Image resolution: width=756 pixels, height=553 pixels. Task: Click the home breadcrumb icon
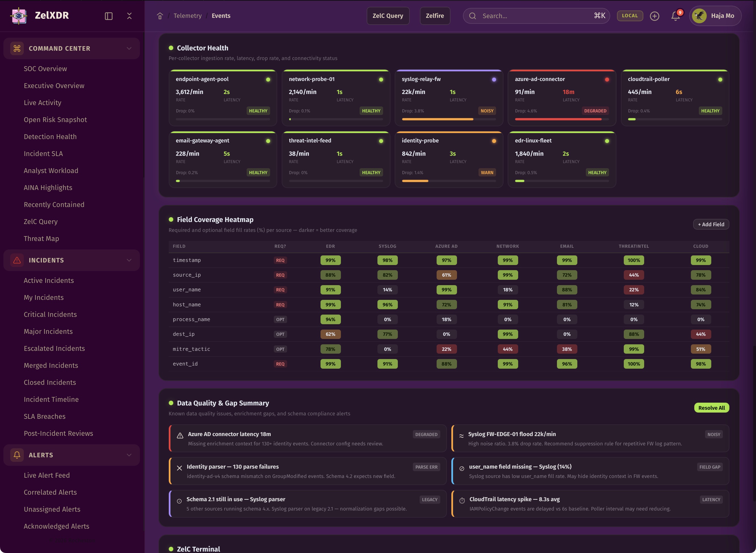coord(160,16)
